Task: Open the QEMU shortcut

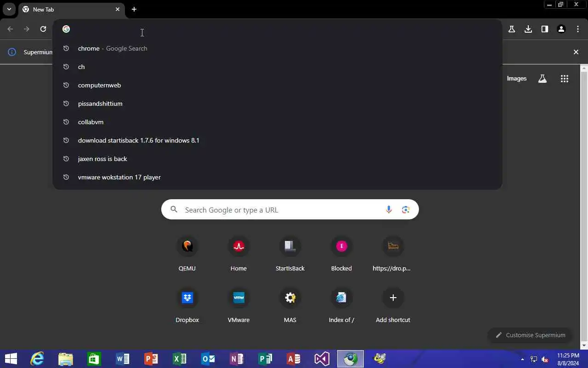Action: [187, 254]
